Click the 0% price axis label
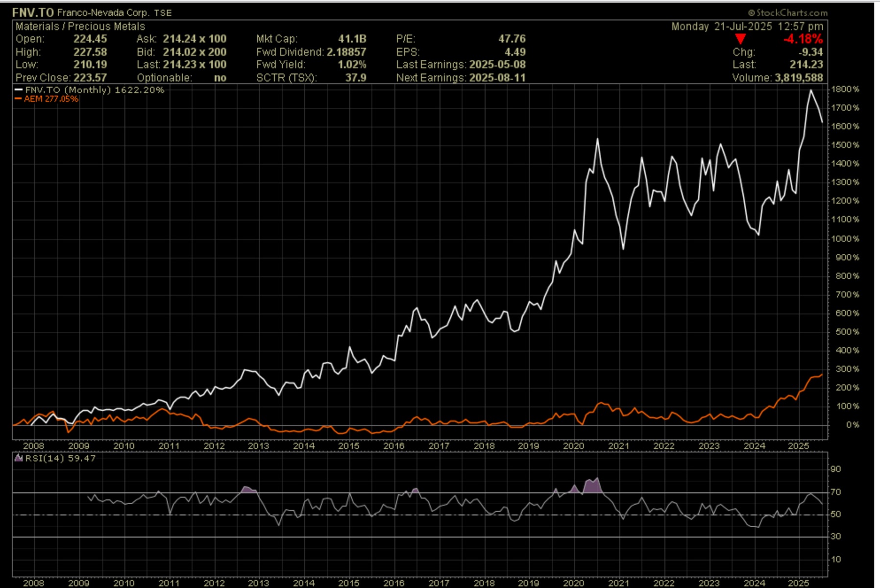Image resolution: width=880 pixels, height=588 pixels. coord(853,425)
